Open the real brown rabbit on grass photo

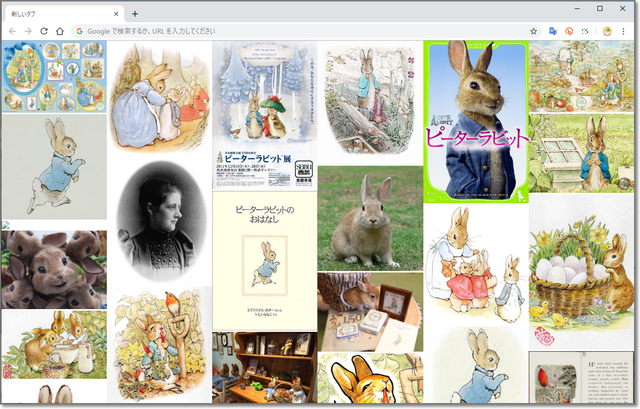pos(369,218)
